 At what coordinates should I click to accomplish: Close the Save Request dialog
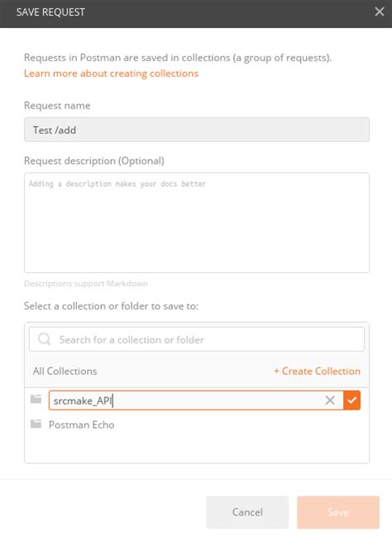380,12
